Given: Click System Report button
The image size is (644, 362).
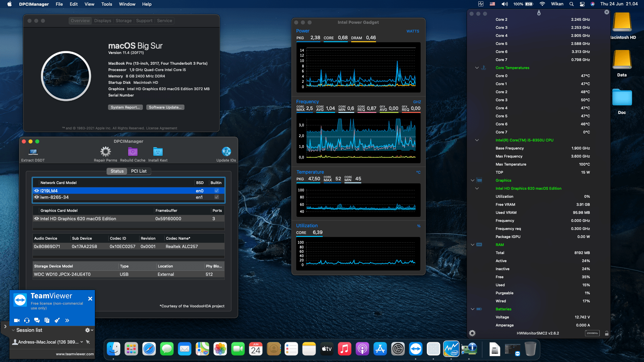Looking at the screenshot, I should click(x=125, y=107).
